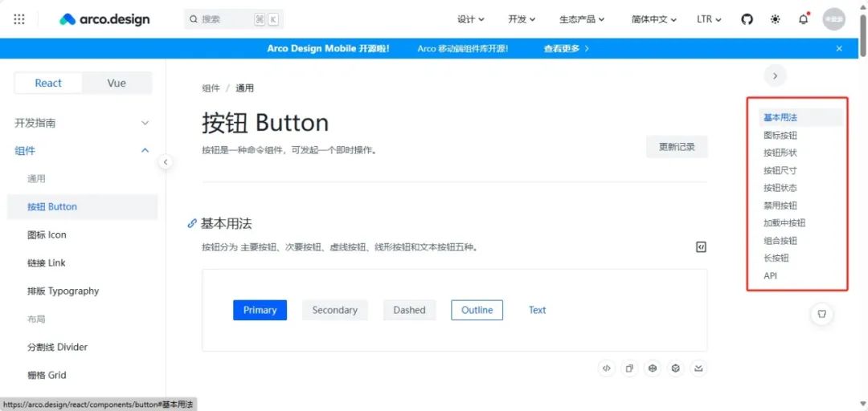Open the 简体中文 language dropdown
This screenshot has width=868, height=411.
pyautogui.click(x=654, y=19)
